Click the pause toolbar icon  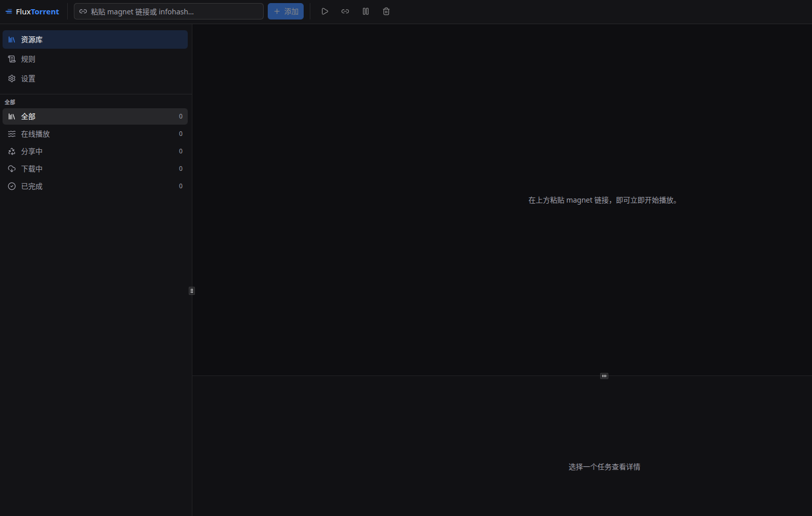pyautogui.click(x=366, y=11)
